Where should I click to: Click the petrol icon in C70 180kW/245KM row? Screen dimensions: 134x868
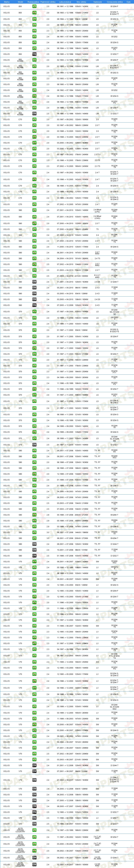tap(34, 166)
